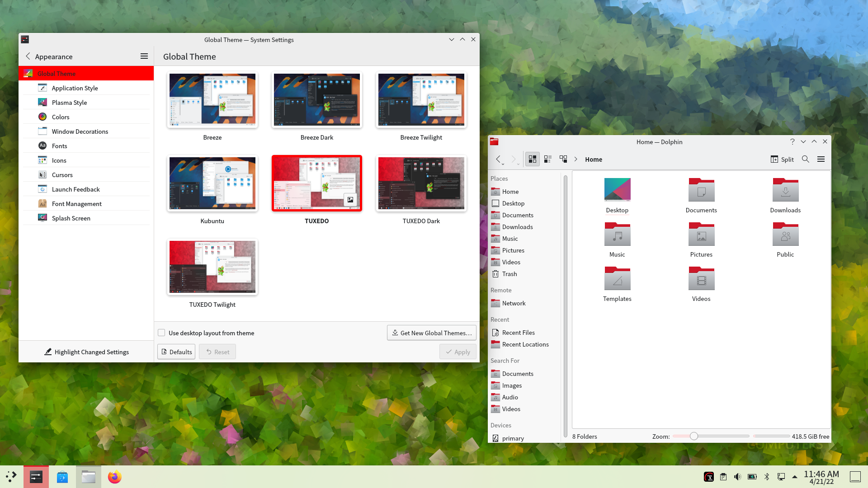Click Get New Global Themes button
This screenshot has width=868, height=488.
coord(432,333)
